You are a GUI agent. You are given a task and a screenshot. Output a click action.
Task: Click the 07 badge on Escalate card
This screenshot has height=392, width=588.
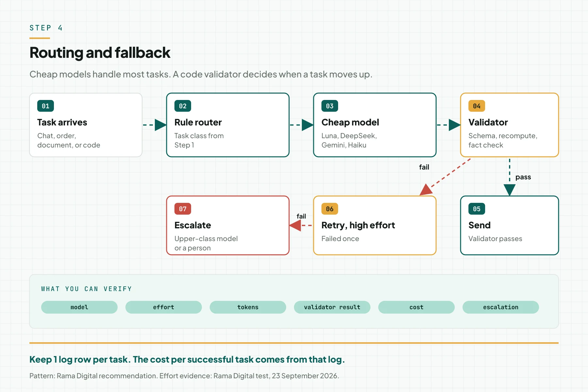pyautogui.click(x=183, y=209)
